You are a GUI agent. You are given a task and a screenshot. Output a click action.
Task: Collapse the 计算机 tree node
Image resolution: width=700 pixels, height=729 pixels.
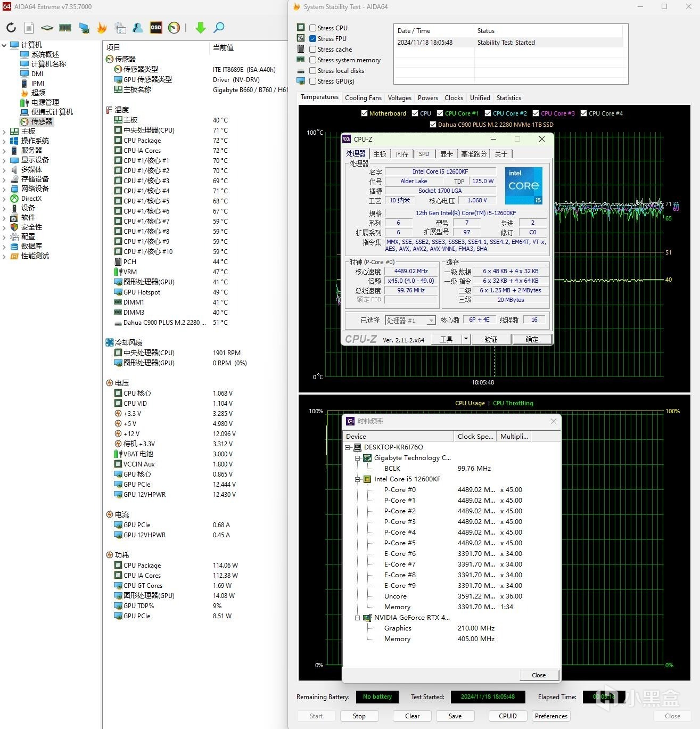coord(4,45)
